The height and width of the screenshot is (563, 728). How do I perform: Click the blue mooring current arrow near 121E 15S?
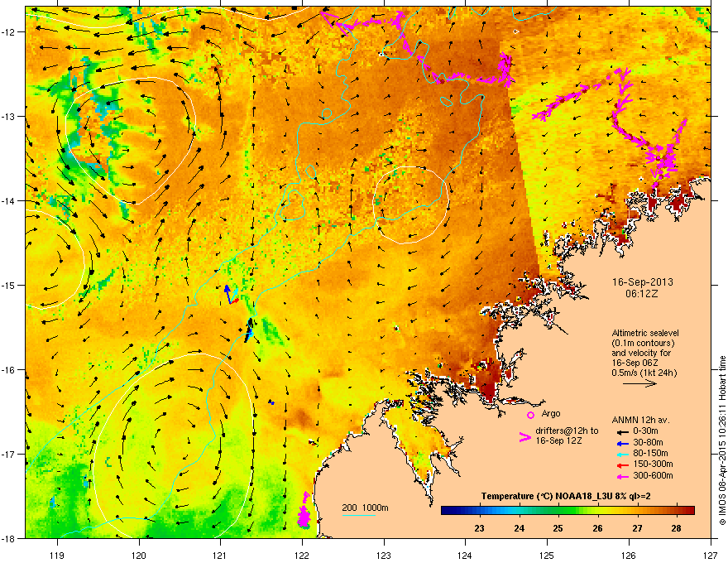pyautogui.click(x=227, y=294)
